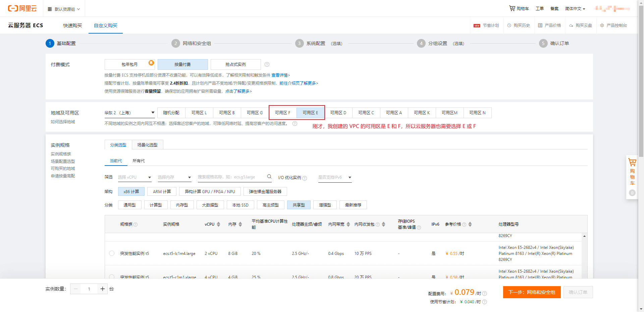
Task: Sort the table by 内网收发包 column
Action: point(383,224)
